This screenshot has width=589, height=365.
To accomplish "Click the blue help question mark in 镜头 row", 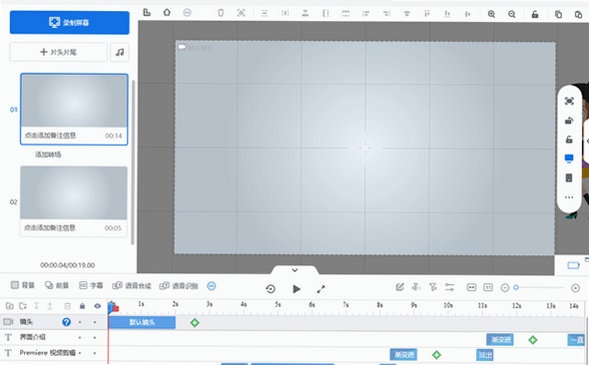I will pyautogui.click(x=66, y=322).
